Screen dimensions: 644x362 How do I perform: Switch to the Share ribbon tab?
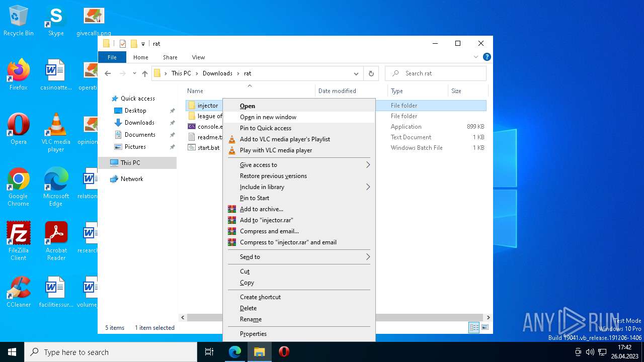pyautogui.click(x=170, y=57)
